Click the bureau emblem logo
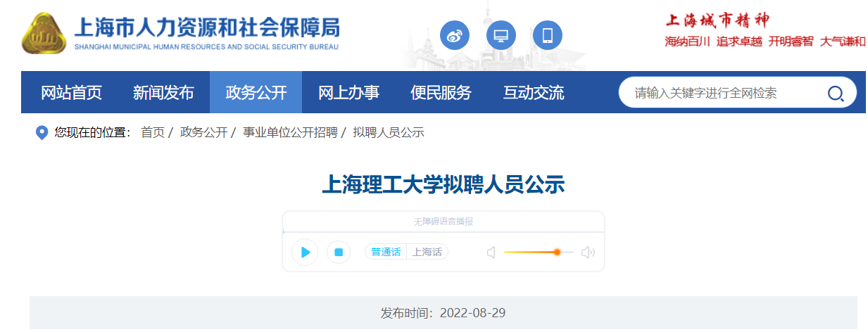 click(x=44, y=33)
